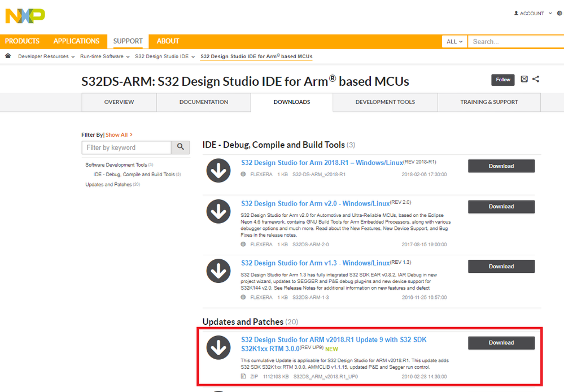Viewport: 564px width, 392px height.
Task: Click download arrow icon for Arm v2.0
Action: click(x=218, y=211)
